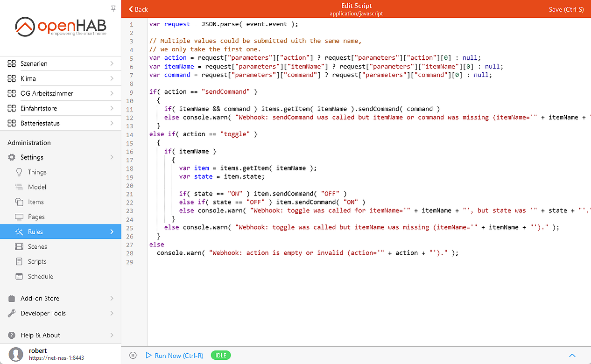Open the Things settings section
Viewport: 591px width, 364px height.
61,172
